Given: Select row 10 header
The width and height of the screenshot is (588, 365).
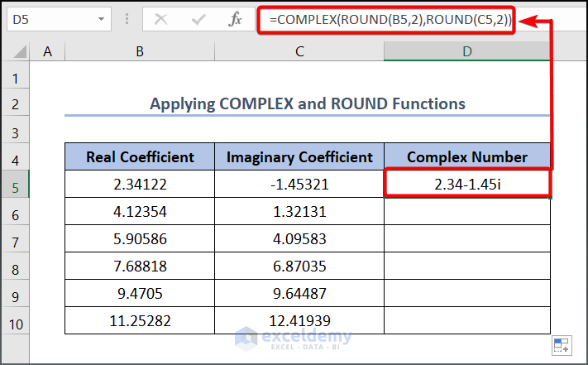Looking at the screenshot, I should (15, 321).
